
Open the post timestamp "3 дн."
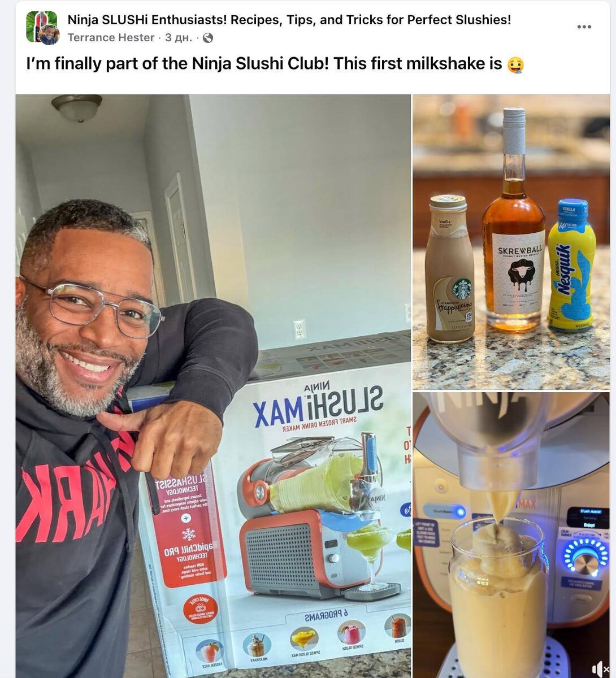179,38
